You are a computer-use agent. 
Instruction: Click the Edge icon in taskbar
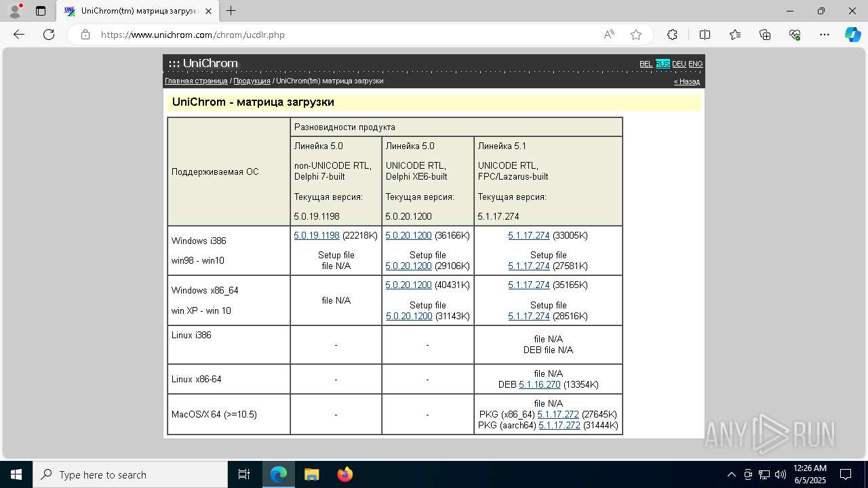pos(279,474)
